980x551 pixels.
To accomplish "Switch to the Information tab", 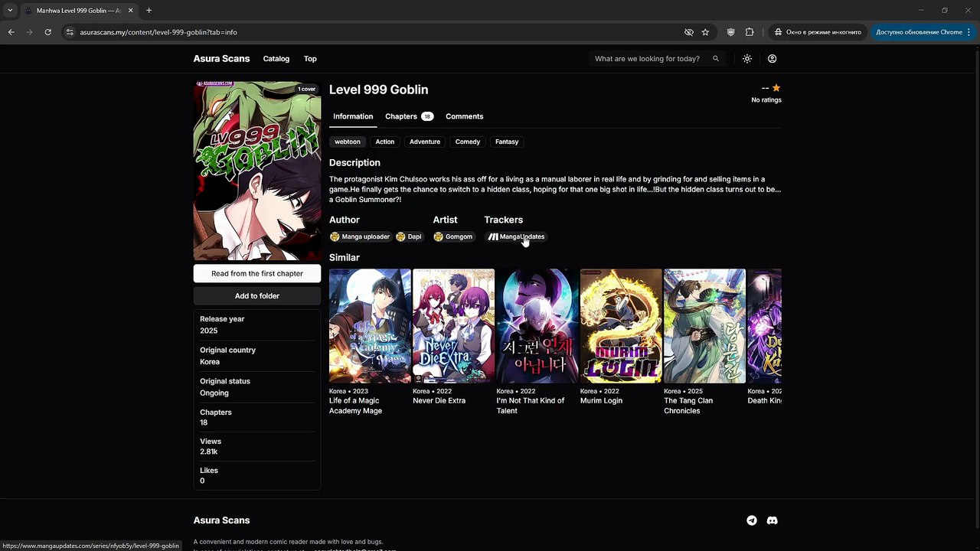I will 353,116.
